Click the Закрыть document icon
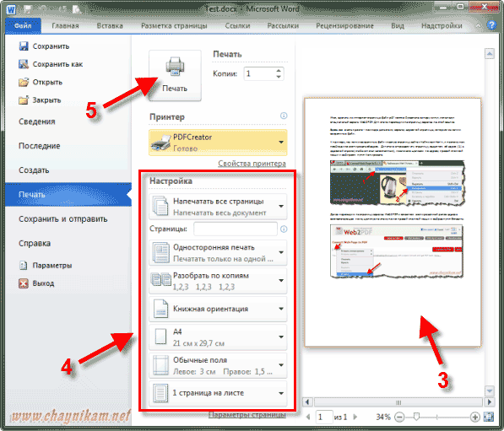This screenshot has height=431, width=504. 24,100
